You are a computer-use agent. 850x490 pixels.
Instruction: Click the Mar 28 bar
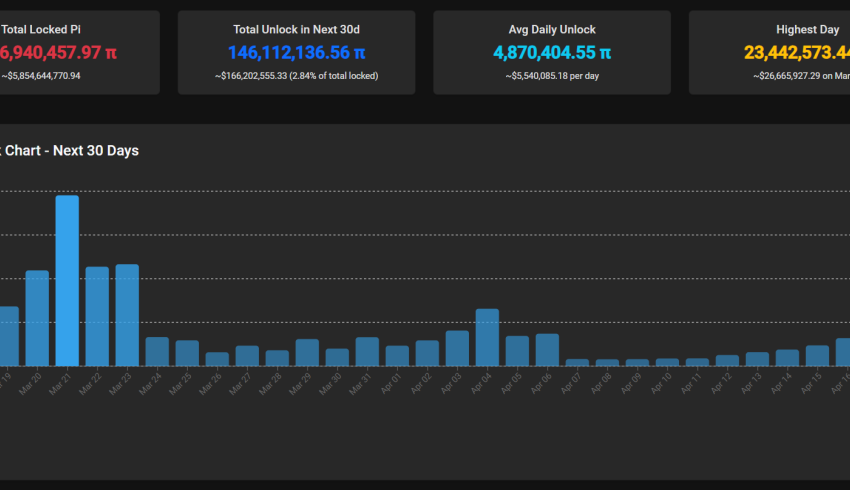[x=277, y=358]
